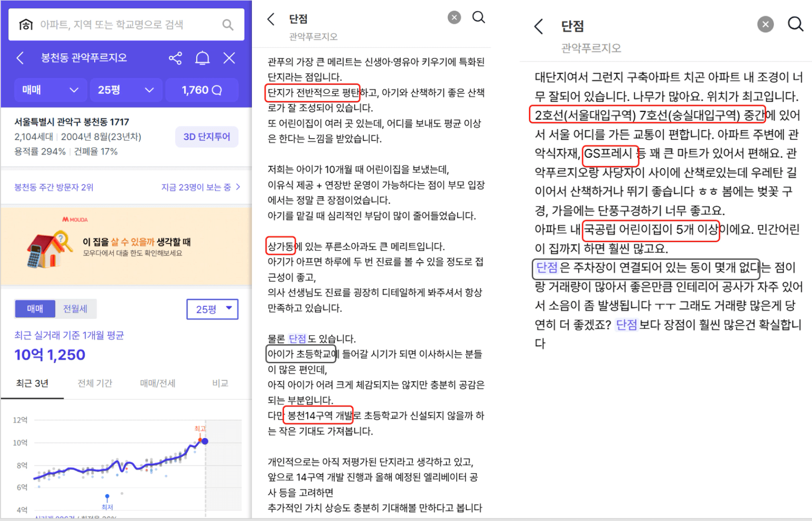Launch the 3D 단지투어 button

(207, 137)
